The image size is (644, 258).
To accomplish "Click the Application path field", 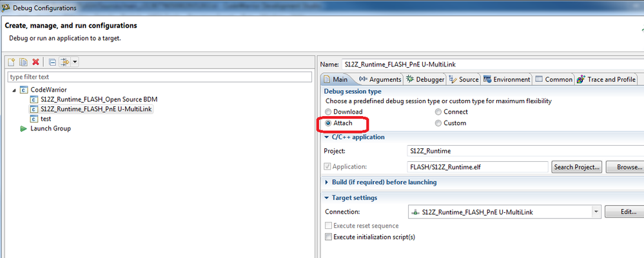I will [x=477, y=167].
